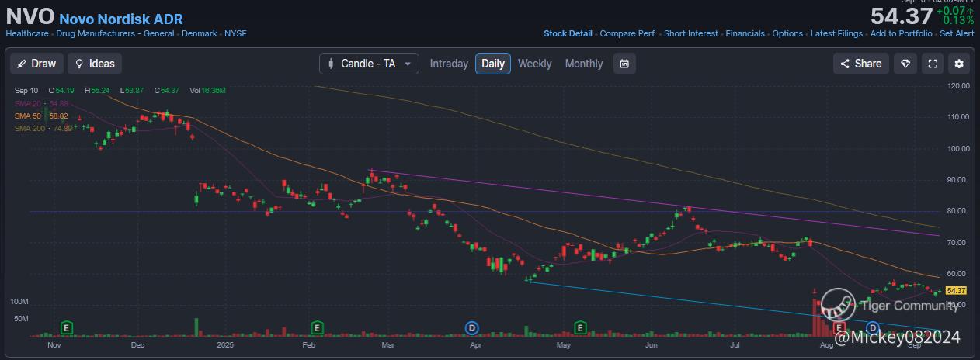Click the 120.00 price axis label
The width and height of the screenshot is (980, 360).
pos(960,85)
